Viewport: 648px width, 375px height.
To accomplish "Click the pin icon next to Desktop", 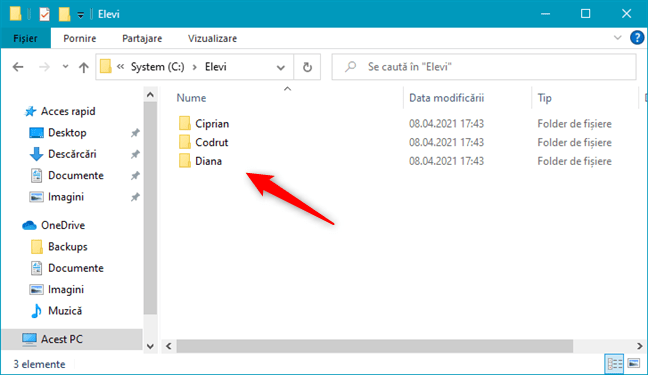I will click(135, 133).
